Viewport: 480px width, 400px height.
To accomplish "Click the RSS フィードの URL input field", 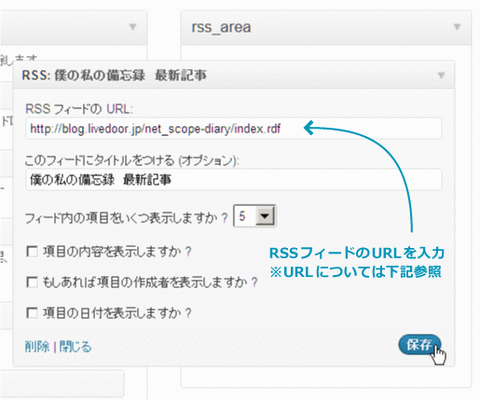I will point(234,128).
